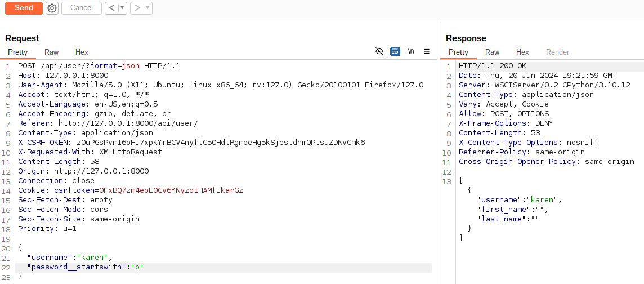Toggle the line wrap icon in Request
The height and width of the screenshot is (284, 644).
click(x=395, y=51)
